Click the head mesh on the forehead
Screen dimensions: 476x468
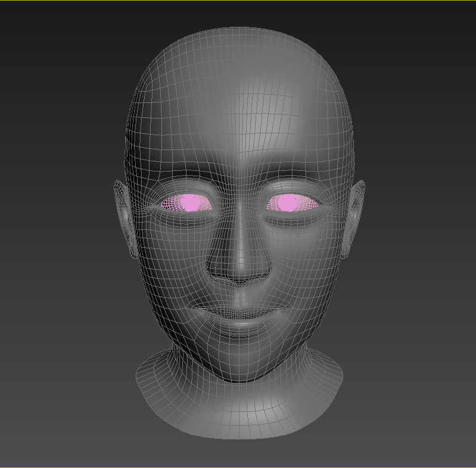pos(239,121)
